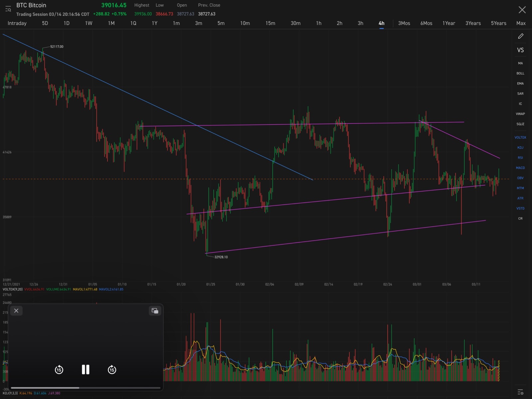Toggle picture-in-picture mode in video player
532x399 pixels.
(x=155, y=310)
